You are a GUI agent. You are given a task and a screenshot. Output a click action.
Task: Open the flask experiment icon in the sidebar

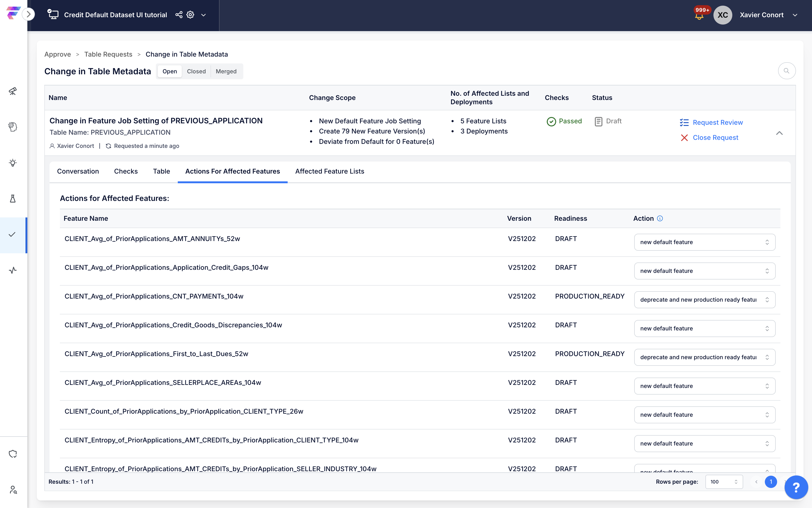(x=13, y=199)
